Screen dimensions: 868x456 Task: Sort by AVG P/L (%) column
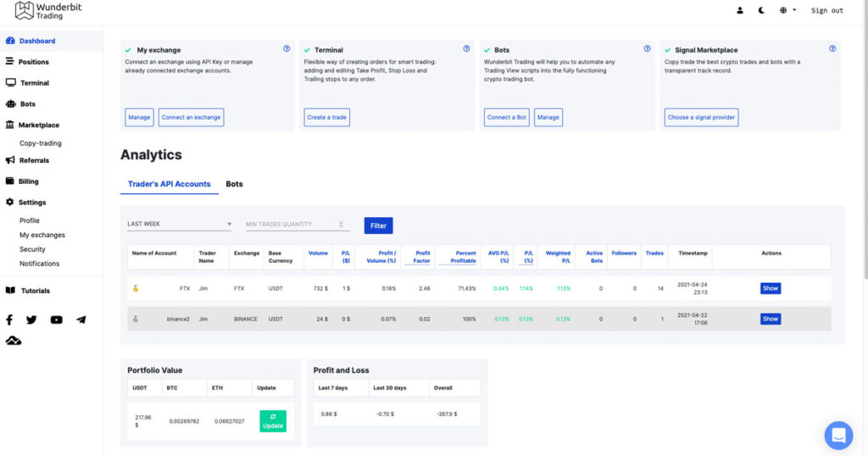498,257
